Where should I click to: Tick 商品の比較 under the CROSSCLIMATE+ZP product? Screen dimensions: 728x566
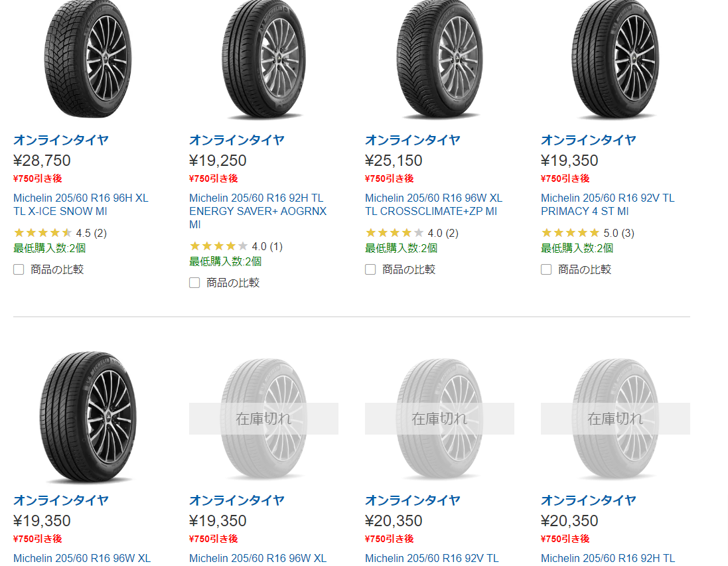pyautogui.click(x=370, y=269)
